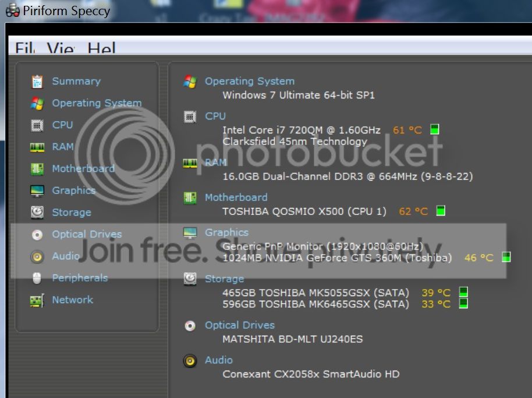Open the Motherboard heading link in summary
532x398 pixels.
(236, 198)
